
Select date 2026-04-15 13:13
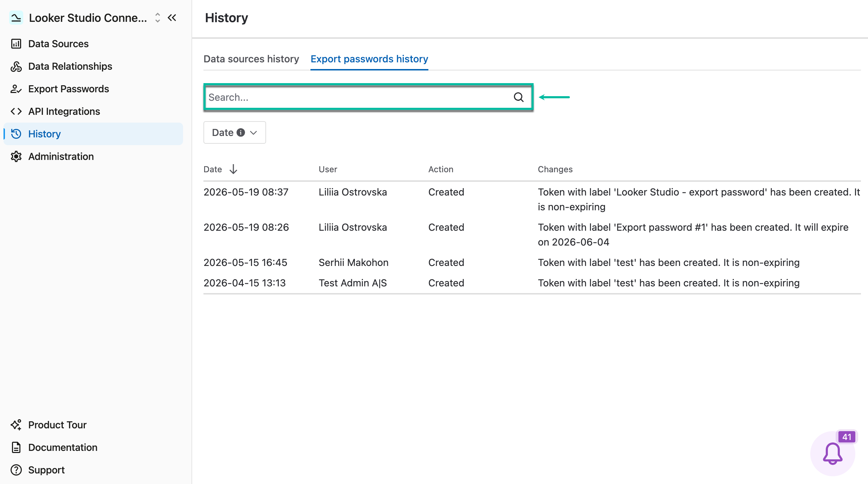(245, 283)
